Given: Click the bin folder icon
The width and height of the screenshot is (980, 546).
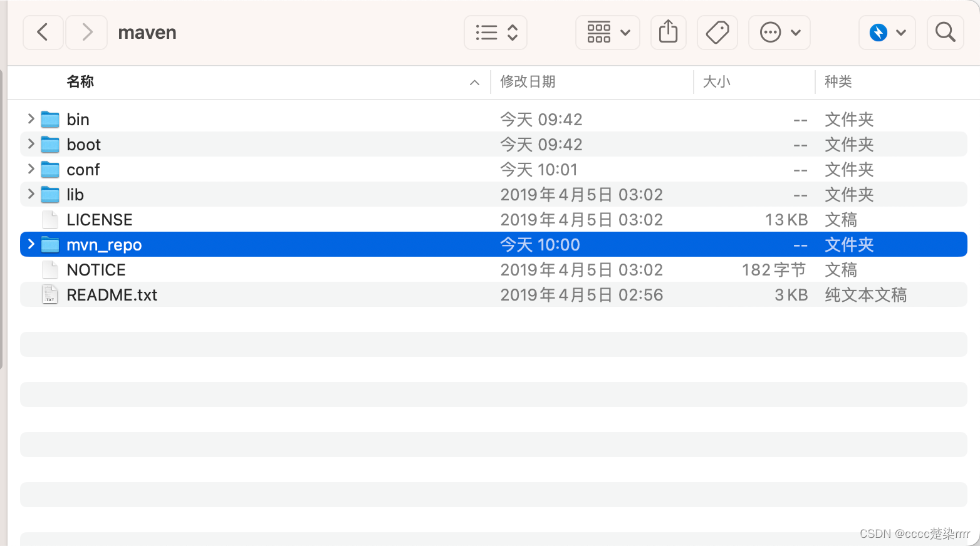Looking at the screenshot, I should [x=50, y=119].
